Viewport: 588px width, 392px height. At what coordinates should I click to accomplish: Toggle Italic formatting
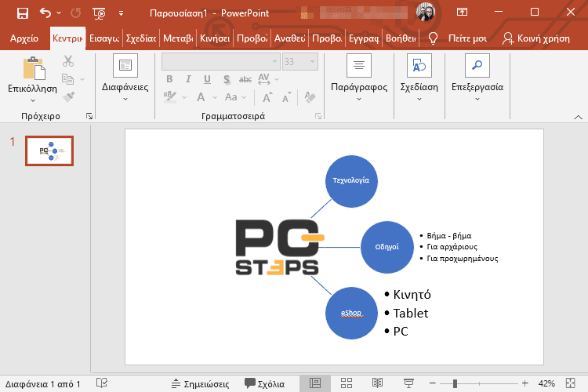click(188, 79)
